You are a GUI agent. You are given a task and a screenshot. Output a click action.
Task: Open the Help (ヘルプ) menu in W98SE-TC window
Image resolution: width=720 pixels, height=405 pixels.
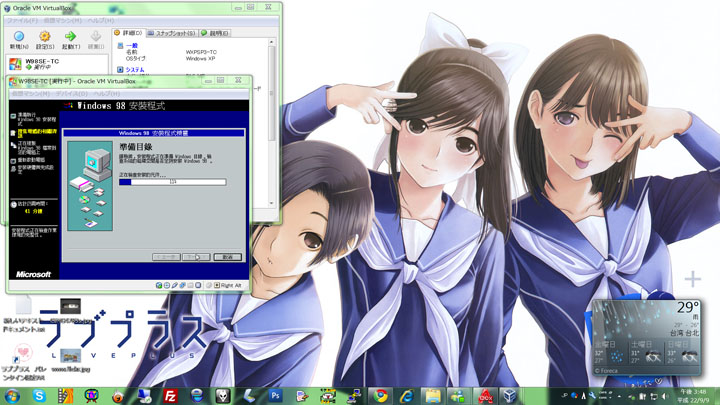[x=106, y=94]
